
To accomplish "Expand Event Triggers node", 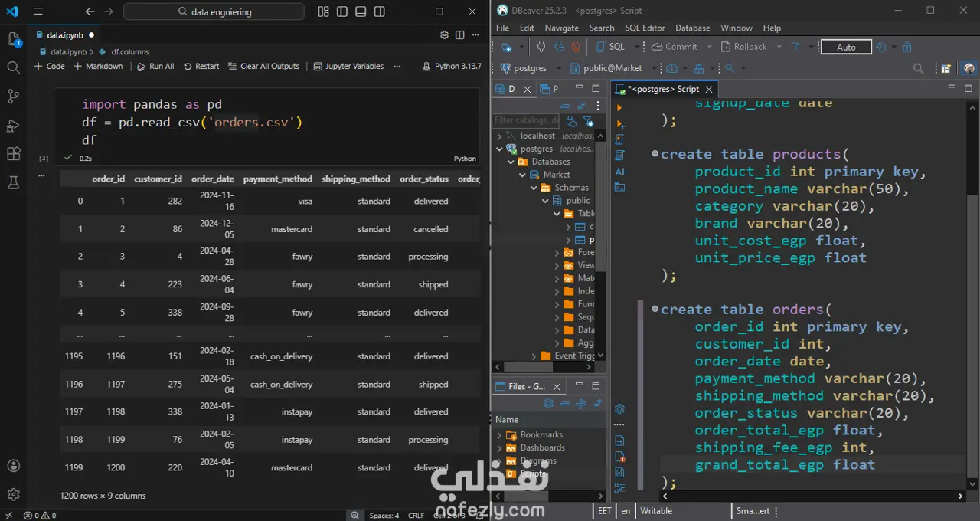I will click(534, 356).
